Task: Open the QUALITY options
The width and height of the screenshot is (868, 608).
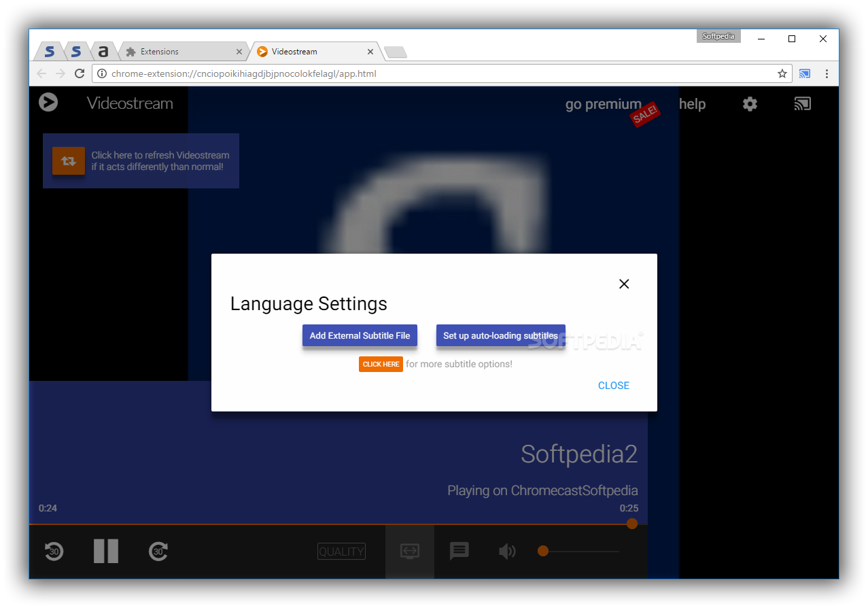Action: pyautogui.click(x=341, y=552)
